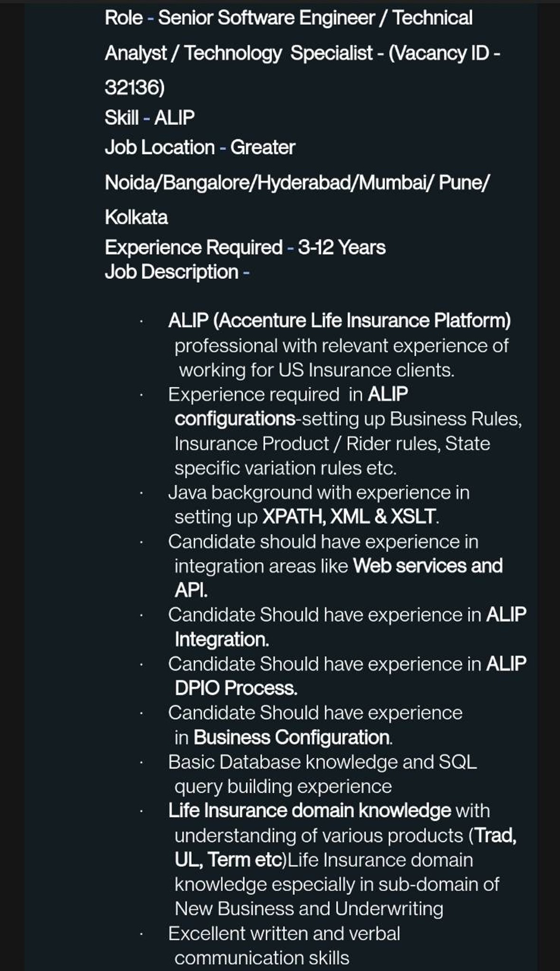Click the 'Basic Database knowledge and SQL' line
Viewport: 560px width, 971px height.
tap(322, 762)
